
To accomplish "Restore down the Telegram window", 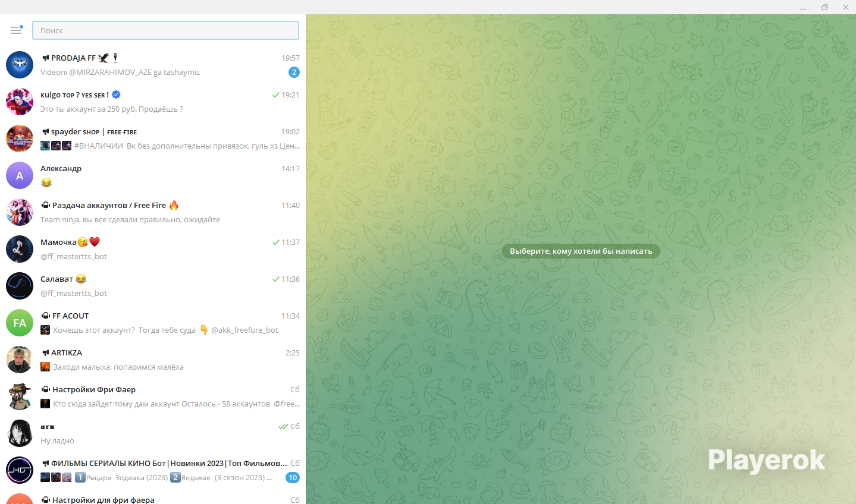I will coord(824,7).
